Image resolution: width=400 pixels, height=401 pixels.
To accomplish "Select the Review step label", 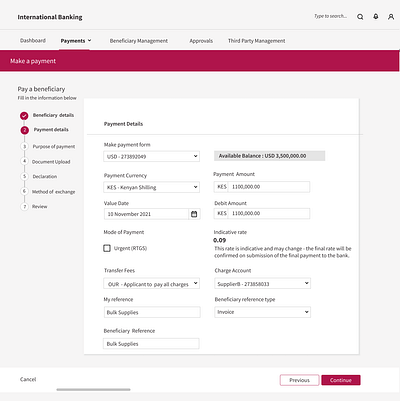I will point(39,206).
